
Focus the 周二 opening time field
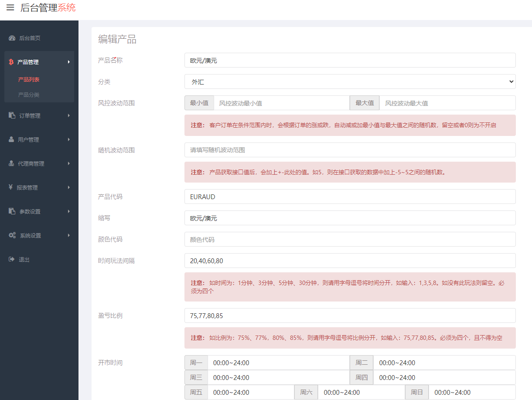[444, 363]
